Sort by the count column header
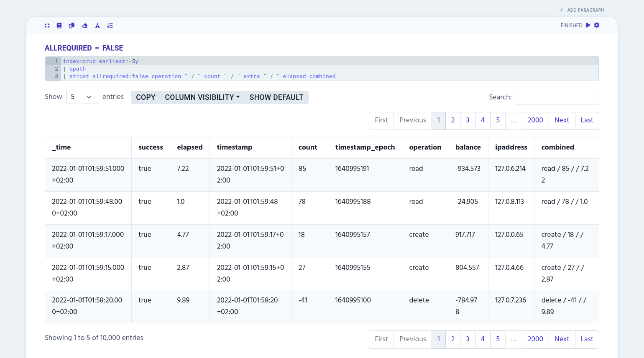The width and height of the screenshot is (644, 358). [310, 148]
